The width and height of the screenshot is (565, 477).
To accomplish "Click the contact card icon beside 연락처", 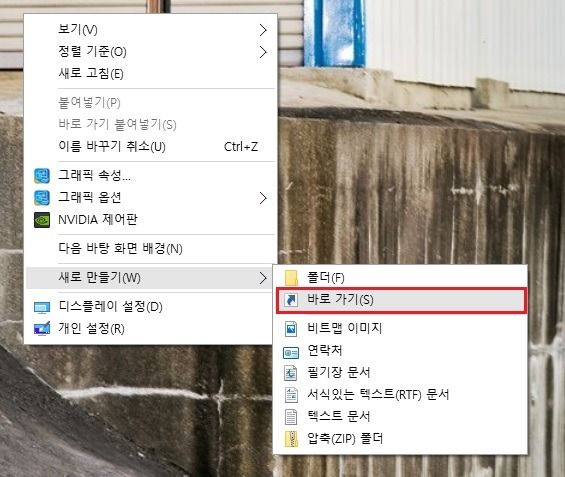I will coord(291,353).
